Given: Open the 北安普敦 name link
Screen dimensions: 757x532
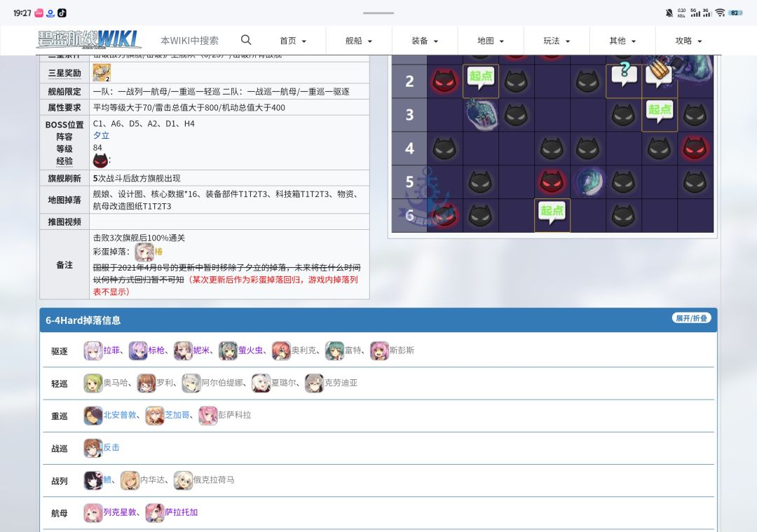Looking at the screenshot, I should 120,415.
